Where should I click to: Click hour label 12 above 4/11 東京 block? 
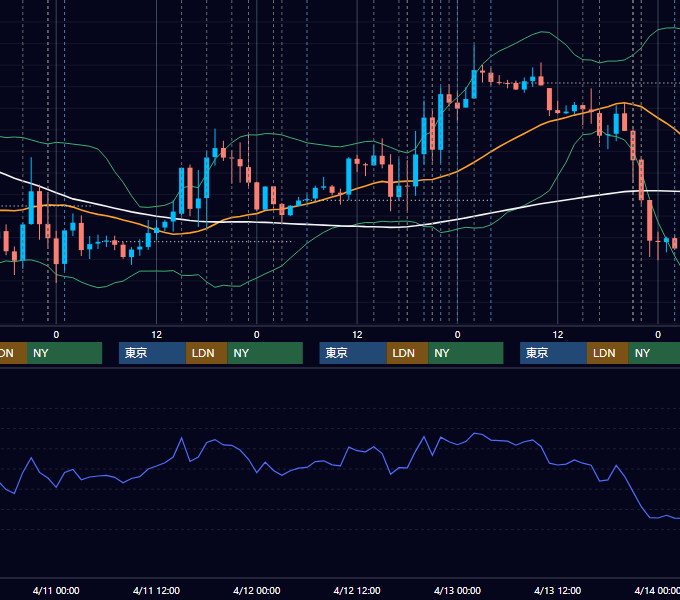tap(157, 335)
